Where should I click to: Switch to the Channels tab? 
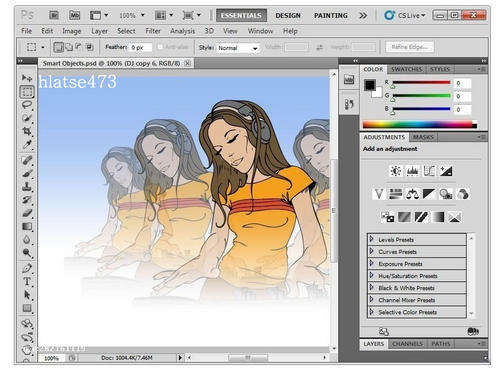407,344
